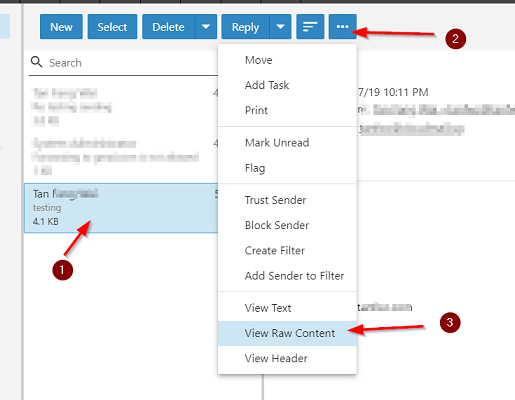The image size is (515, 400).
Task: Open the three-dots more actions button
Action: point(343,27)
